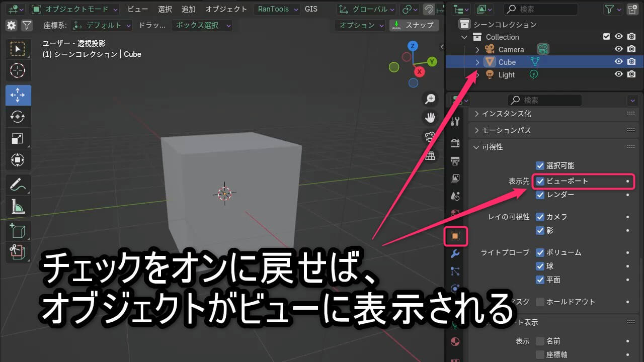Expand the モーションパス panel
The image size is (644, 362).
(x=553, y=130)
